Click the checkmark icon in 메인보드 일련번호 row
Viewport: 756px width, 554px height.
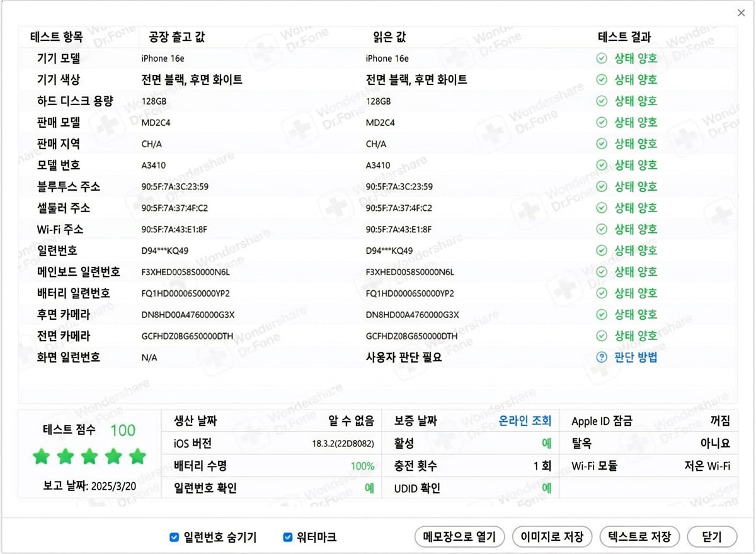pyautogui.click(x=602, y=272)
